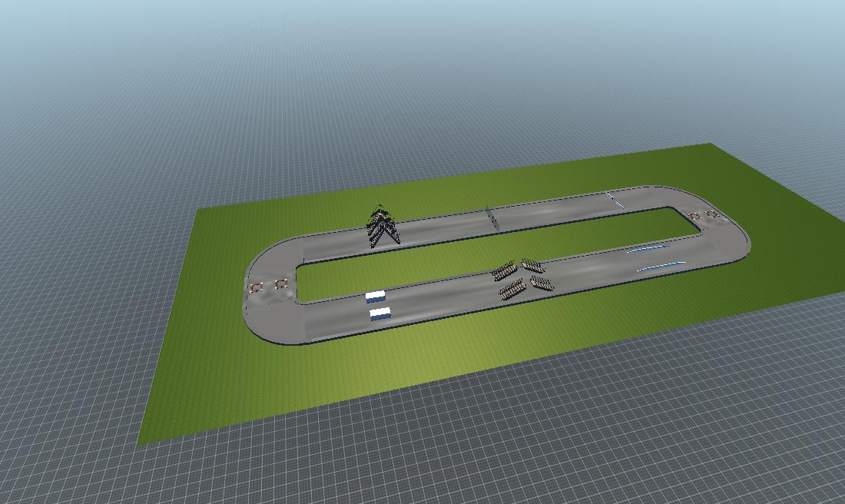
Task: Select the lower-right spike strip in the cluster
Action: point(542,283)
